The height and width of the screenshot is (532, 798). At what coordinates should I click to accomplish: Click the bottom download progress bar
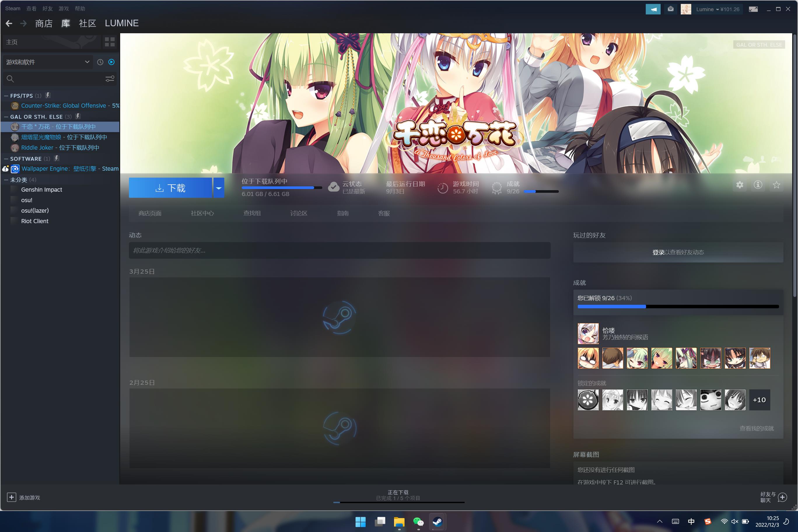[x=399, y=502]
